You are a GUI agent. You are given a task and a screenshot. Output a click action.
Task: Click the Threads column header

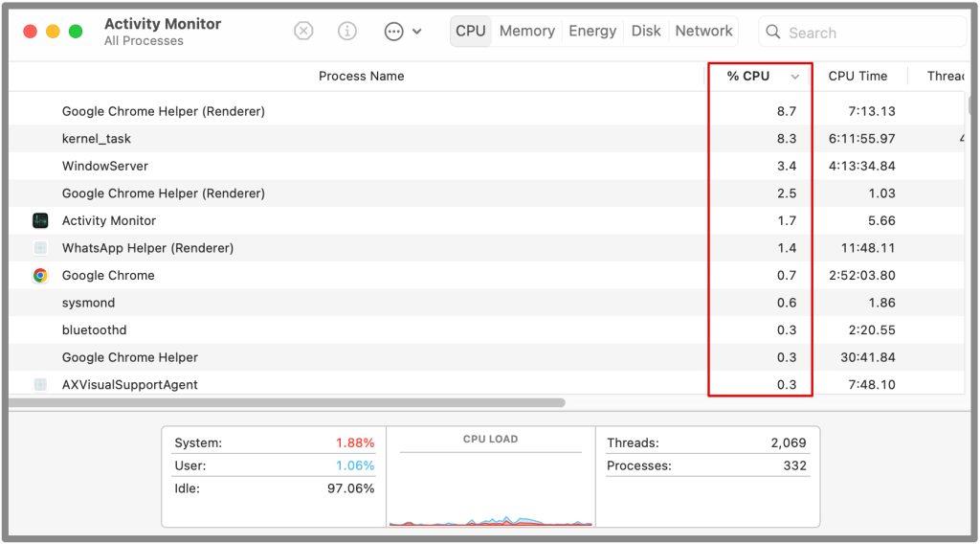tap(946, 76)
